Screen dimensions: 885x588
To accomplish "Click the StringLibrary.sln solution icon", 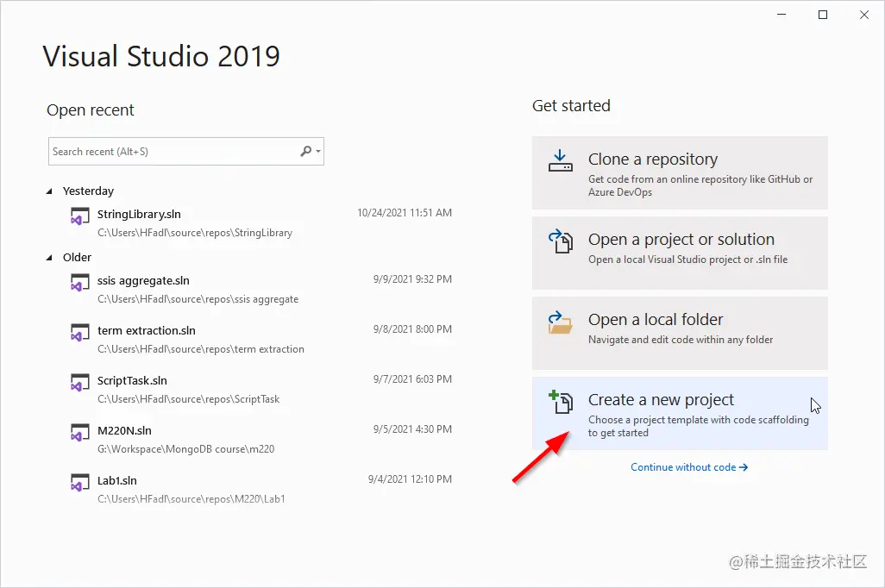I will coord(79,216).
